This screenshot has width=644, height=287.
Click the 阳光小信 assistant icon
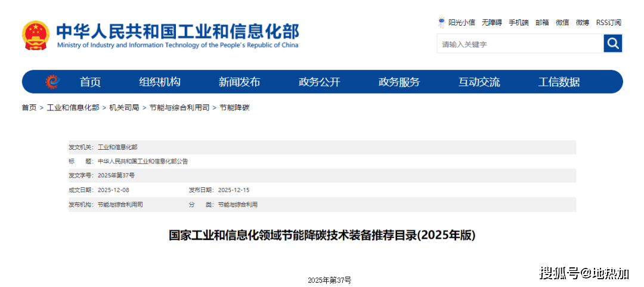click(442, 23)
